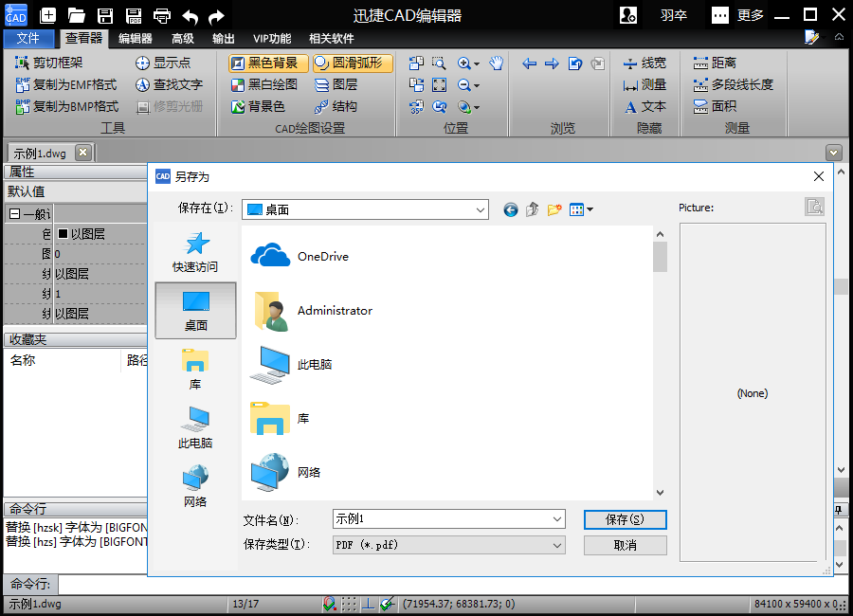Viewport: 853px width, 616px height.
Task: Click the 剪切框架 clip frame tool
Action: pyautogui.click(x=49, y=63)
